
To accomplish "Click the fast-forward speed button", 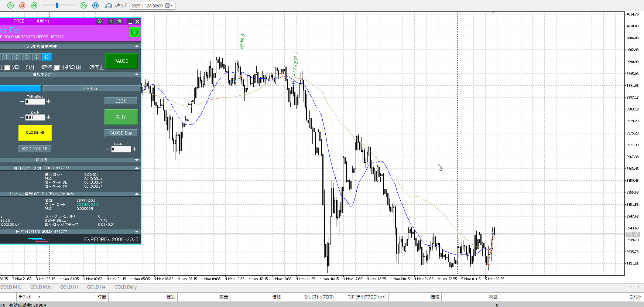I will tap(83, 6).
